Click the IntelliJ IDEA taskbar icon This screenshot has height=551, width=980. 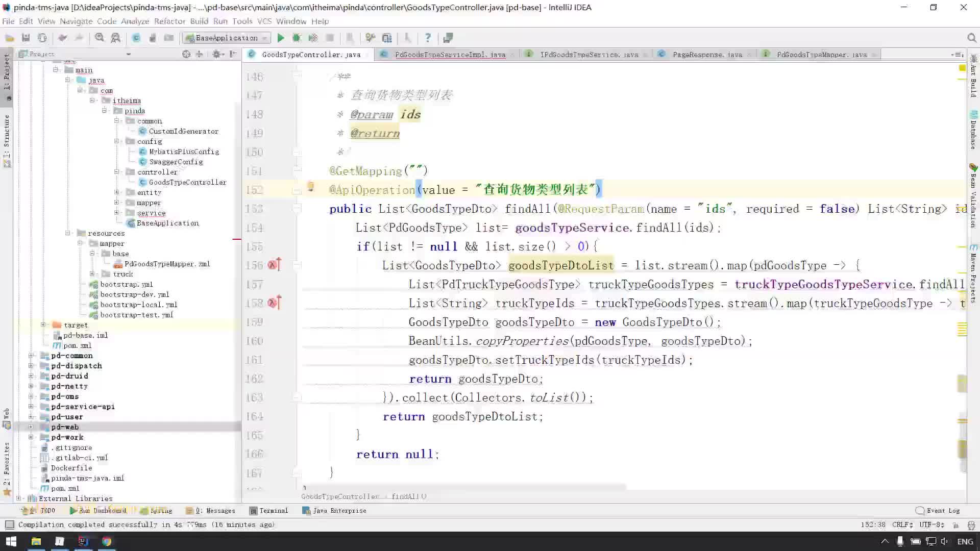click(x=83, y=541)
